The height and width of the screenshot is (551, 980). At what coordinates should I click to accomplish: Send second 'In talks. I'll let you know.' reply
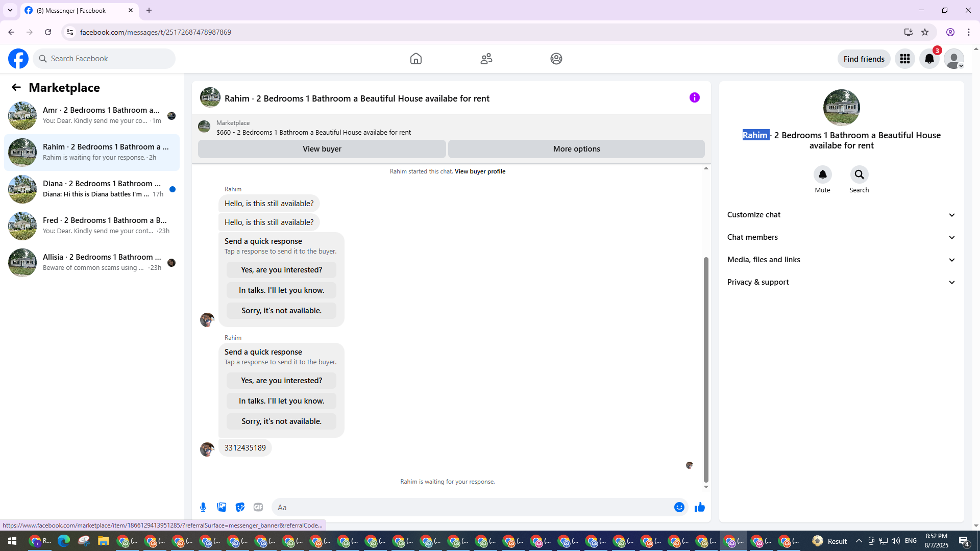(282, 401)
